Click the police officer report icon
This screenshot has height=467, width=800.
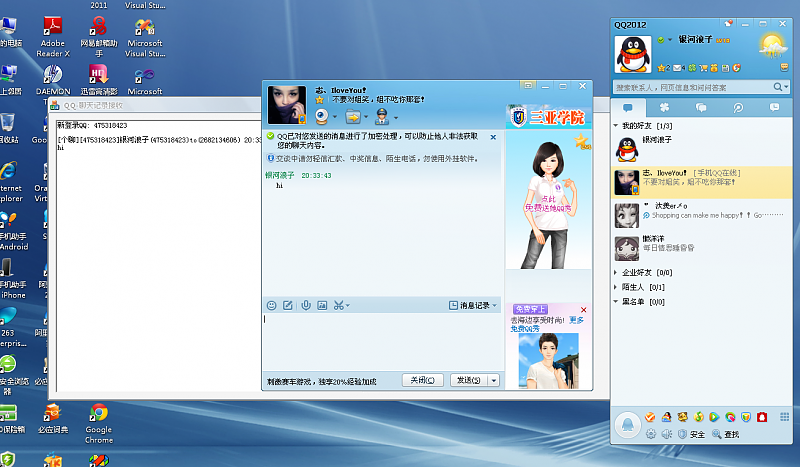(x=382, y=116)
